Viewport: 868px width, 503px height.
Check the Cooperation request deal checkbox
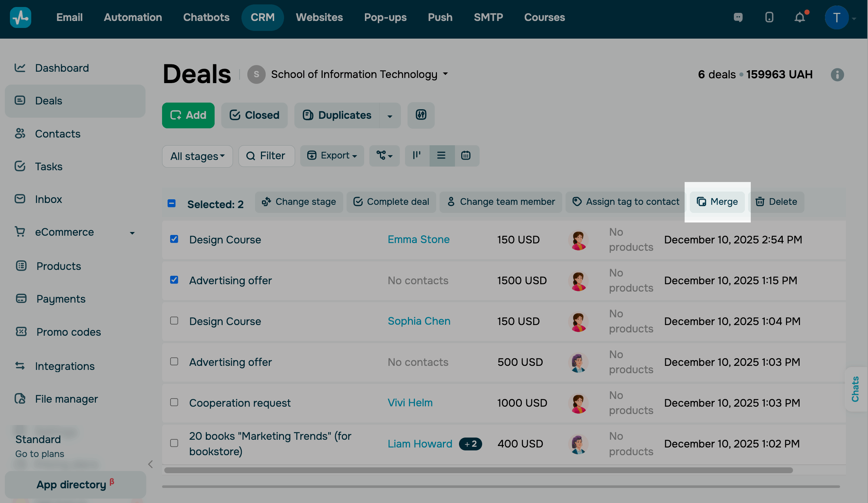[x=174, y=402]
